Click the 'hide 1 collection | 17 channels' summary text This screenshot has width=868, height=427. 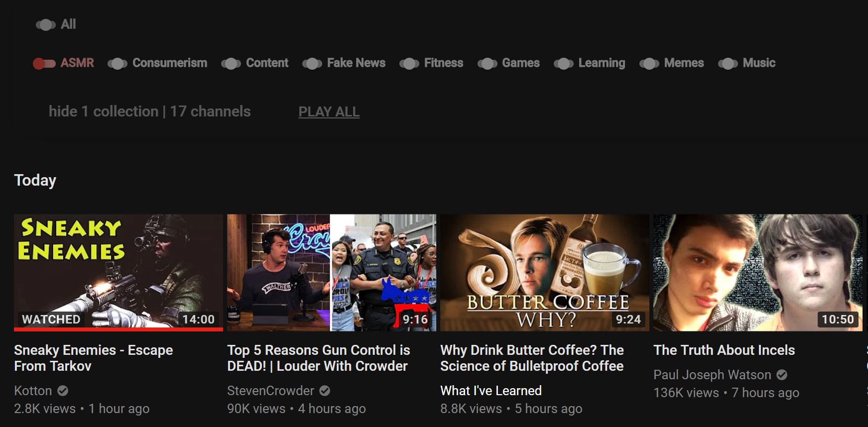click(149, 111)
